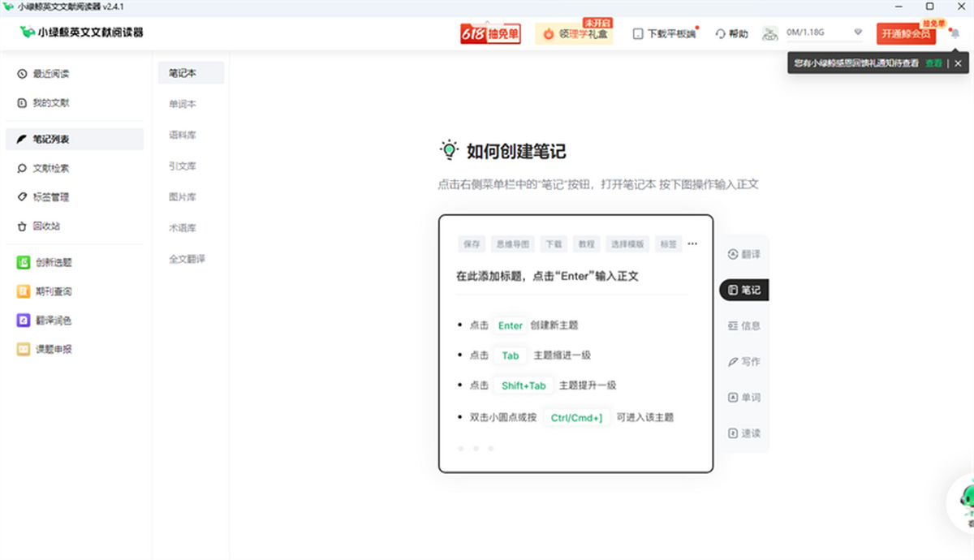Image resolution: width=974 pixels, height=560 pixels.
Task: Open 翻译润色 translation polish tool
Action: click(53, 321)
